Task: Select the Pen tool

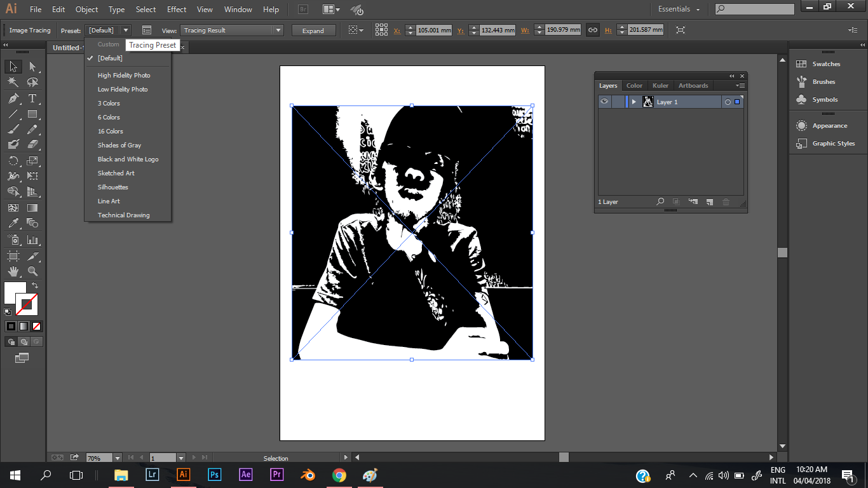Action: click(x=13, y=98)
